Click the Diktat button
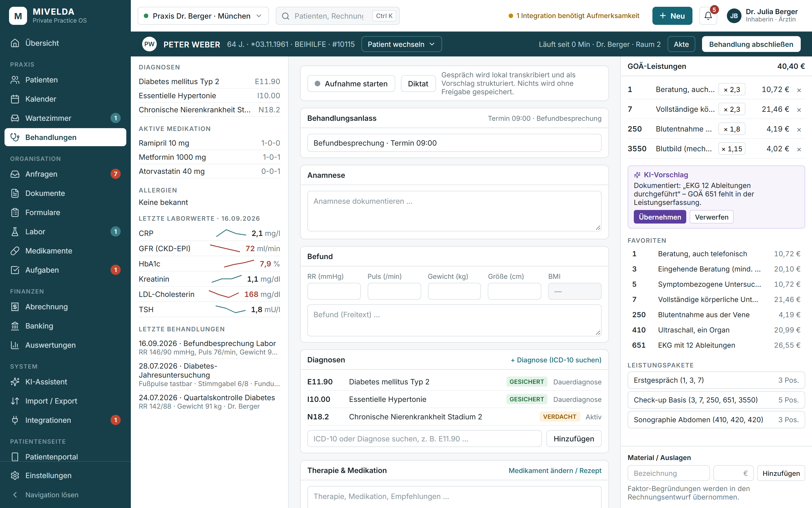 tap(418, 84)
